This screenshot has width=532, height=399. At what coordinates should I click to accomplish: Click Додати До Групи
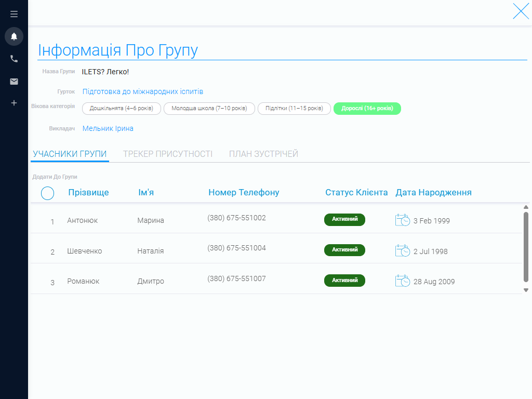[55, 177]
